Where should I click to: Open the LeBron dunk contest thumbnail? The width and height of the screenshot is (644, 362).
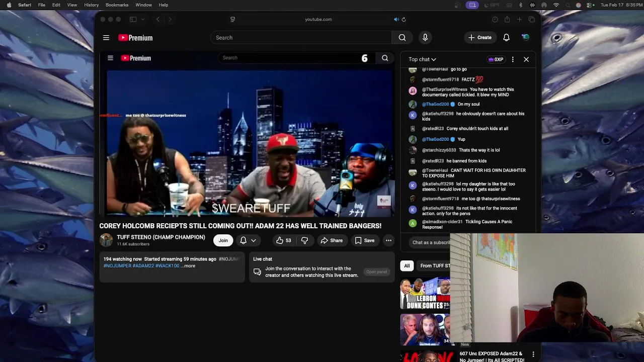(425, 294)
